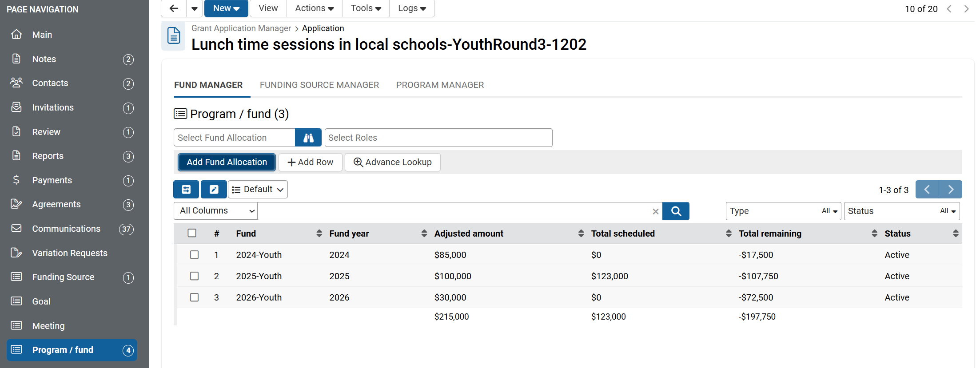Go to next page of fund list
The width and height of the screenshot is (980, 368).
pyautogui.click(x=950, y=190)
